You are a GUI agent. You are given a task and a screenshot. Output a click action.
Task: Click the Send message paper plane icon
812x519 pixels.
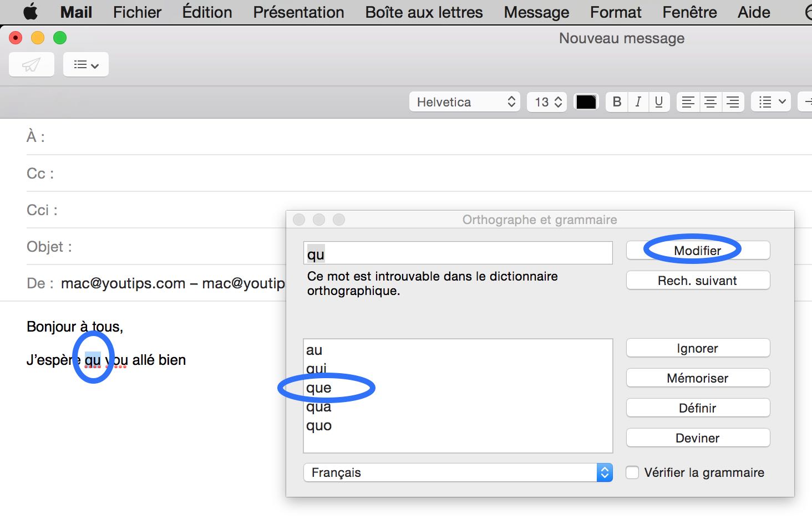tap(32, 65)
